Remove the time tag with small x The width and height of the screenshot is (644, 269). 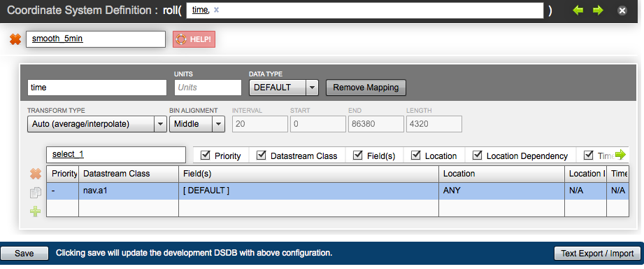coord(217,11)
